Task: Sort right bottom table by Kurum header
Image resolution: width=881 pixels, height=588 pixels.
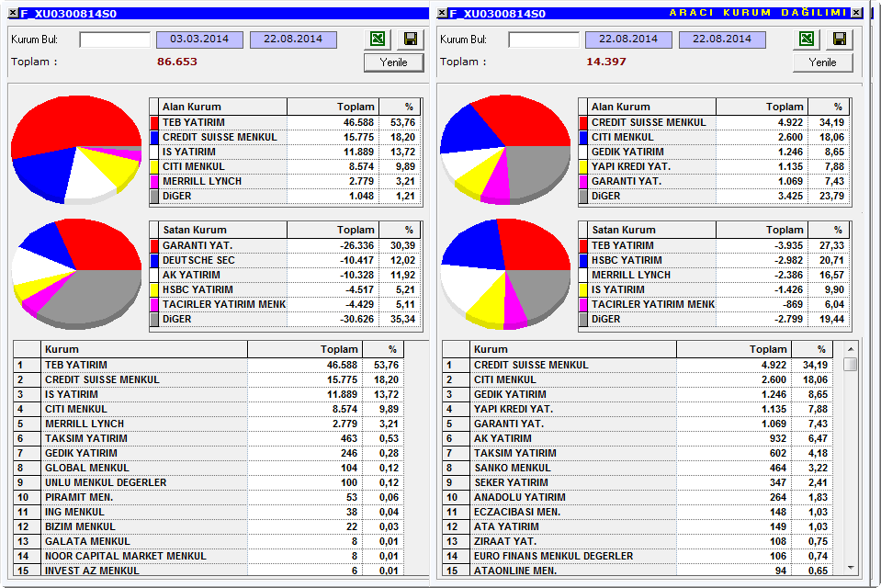Action: coord(573,349)
